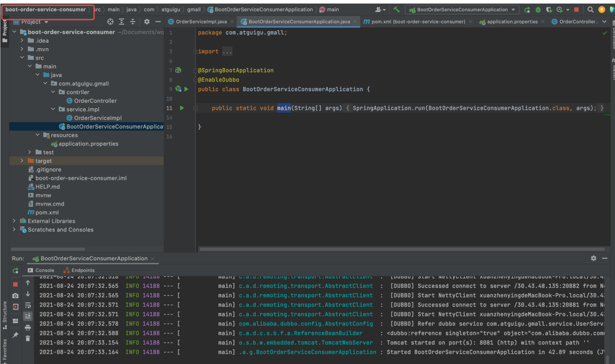Image resolution: width=615 pixels, height=364 pixels.
Task: Toggle Scroll to End in console
Action: coord(28,316)
